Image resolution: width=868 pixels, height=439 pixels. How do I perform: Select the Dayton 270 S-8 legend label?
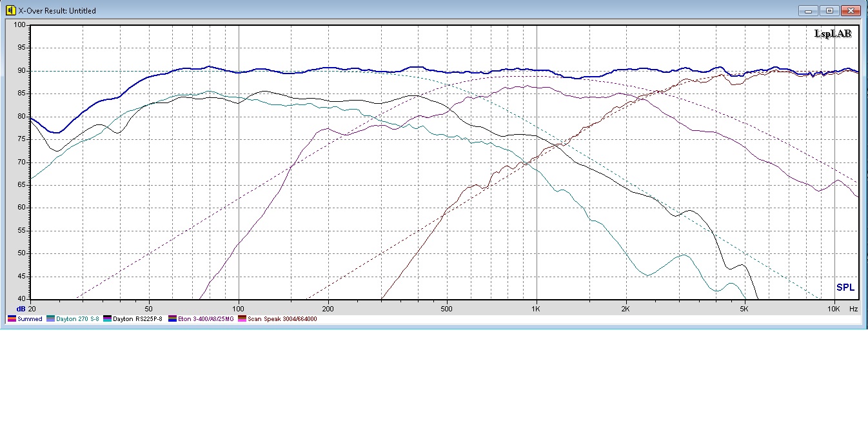77,319
